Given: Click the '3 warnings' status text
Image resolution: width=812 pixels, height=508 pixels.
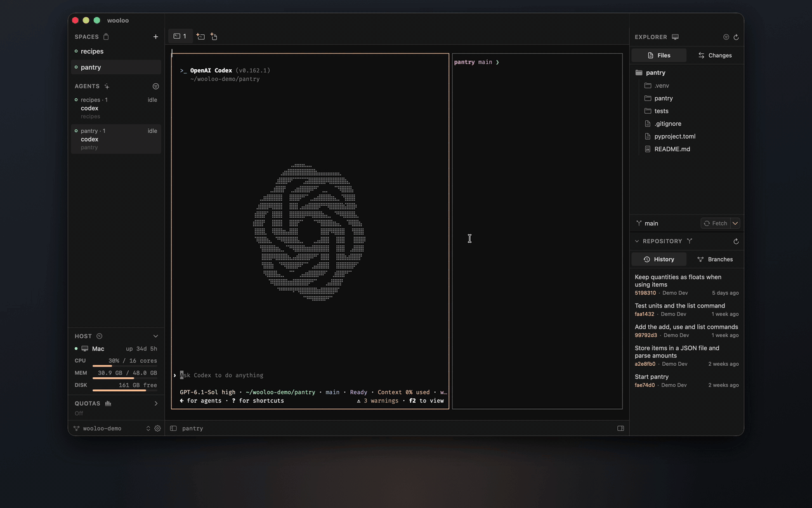Looking at the screenshot, I should 381,401.
